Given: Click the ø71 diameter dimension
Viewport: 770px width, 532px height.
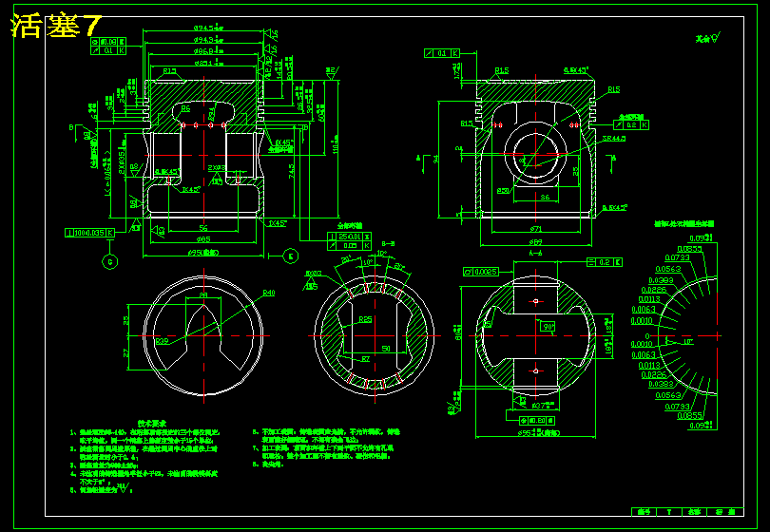Looking at the screenshot, I should click(535, 229).
